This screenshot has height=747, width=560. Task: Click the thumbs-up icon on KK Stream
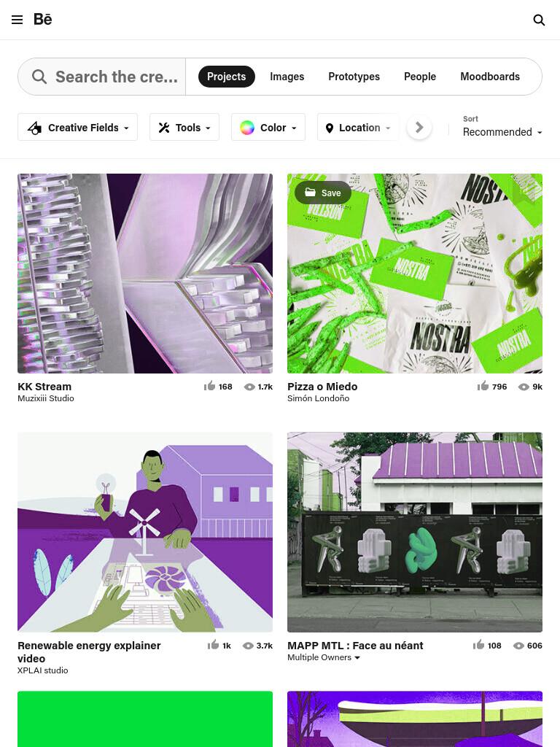pos(209,386)
